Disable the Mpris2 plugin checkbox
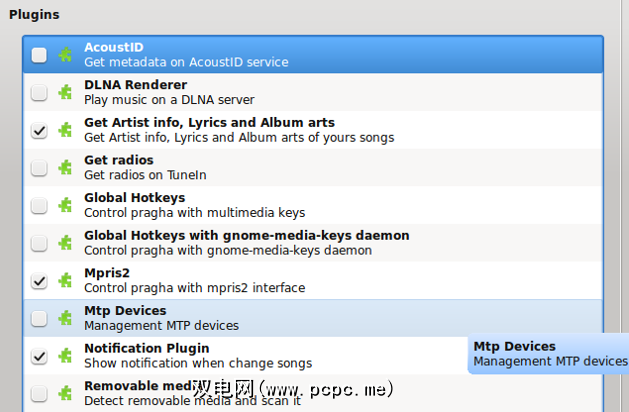Image resolution: width=629 pixels, height=412 pixels. pos(39,281)
